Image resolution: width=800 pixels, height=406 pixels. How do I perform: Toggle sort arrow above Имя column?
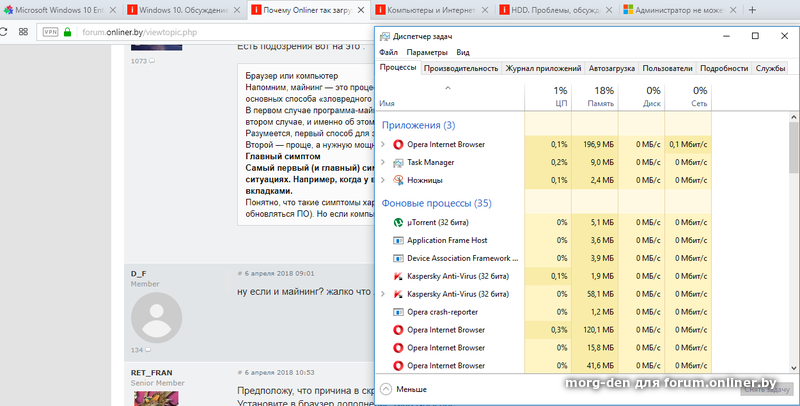pos(447,88)
